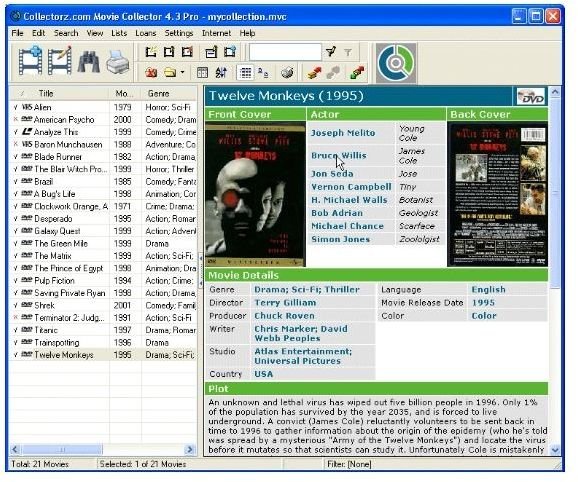Viewport: 578px width, 482px height.
Task: Switch to list view toggle button
Action: (245, 73)
